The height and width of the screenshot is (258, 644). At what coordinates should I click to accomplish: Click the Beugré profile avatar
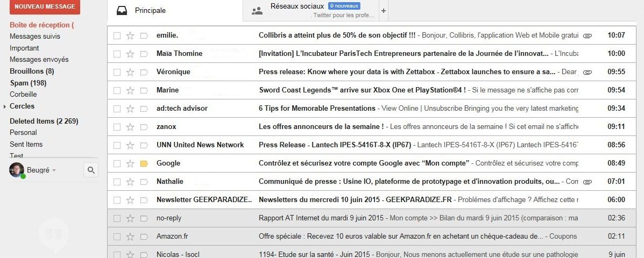(17, 170)
